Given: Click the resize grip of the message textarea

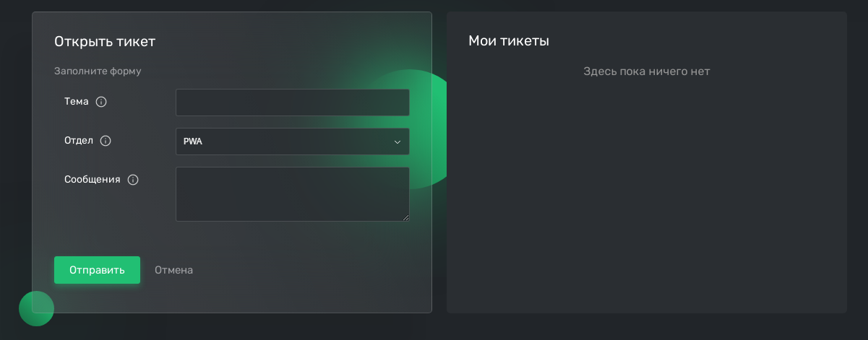Looking at the screenshot, I should coord(405,217).
